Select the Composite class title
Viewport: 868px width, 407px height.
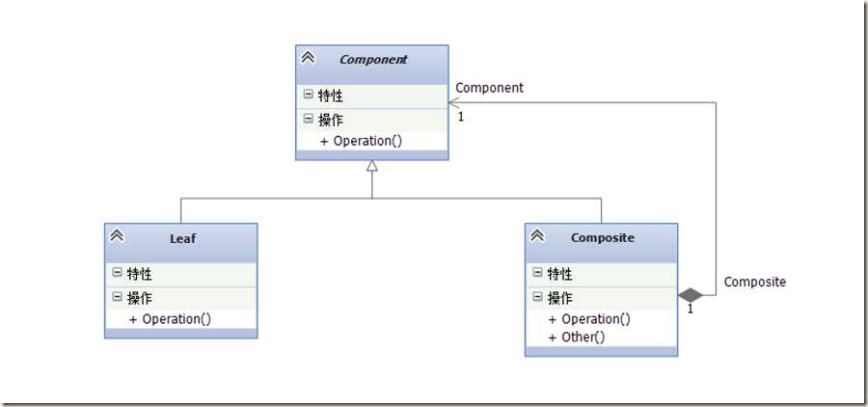pos(602,237)
